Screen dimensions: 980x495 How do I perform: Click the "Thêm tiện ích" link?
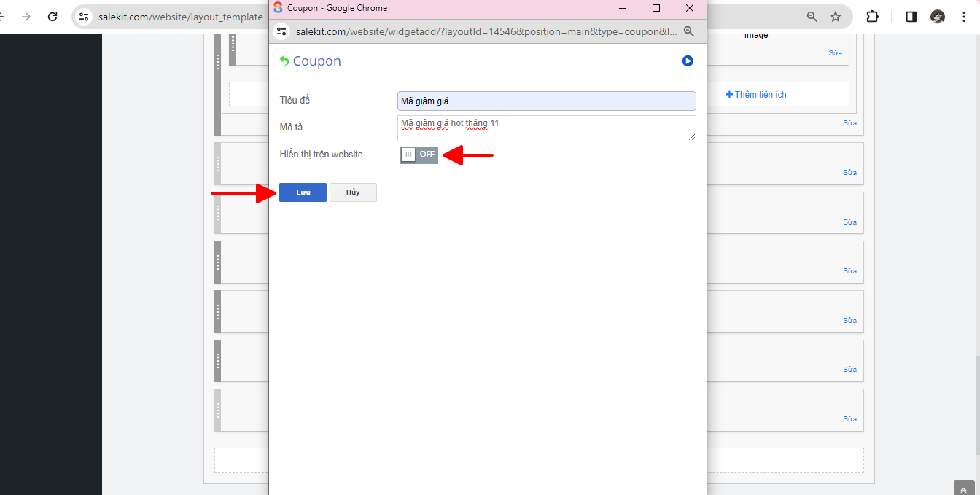pos(756,95)
